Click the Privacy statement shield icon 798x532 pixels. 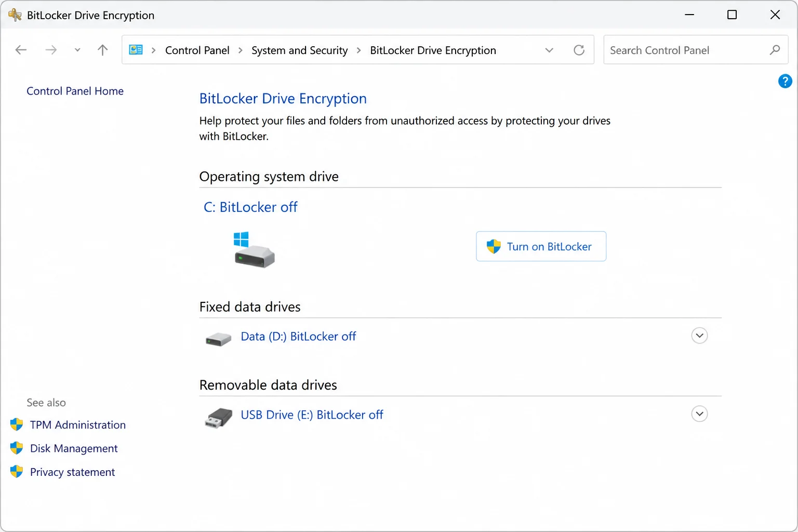click(17, 472)
